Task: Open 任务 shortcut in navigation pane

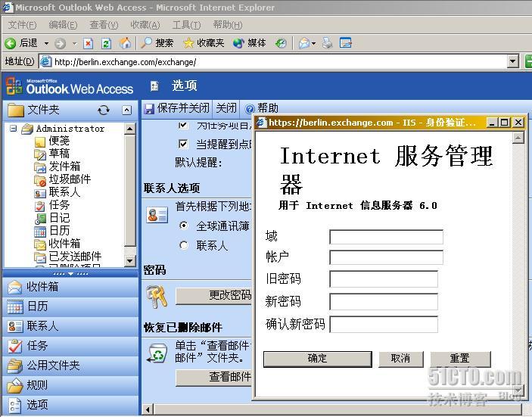Action: click(x=70, y=346)
